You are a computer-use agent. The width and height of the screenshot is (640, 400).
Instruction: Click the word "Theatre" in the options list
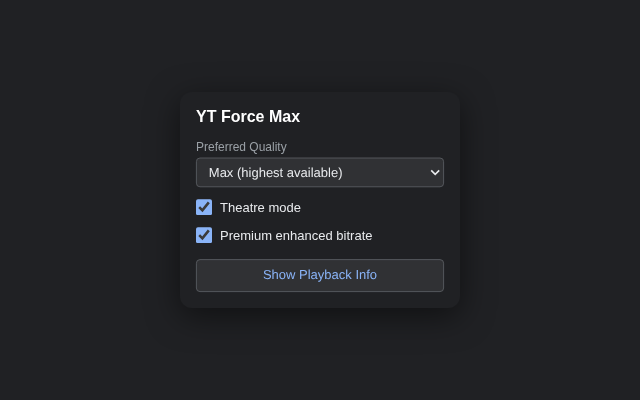pos(242,208)
